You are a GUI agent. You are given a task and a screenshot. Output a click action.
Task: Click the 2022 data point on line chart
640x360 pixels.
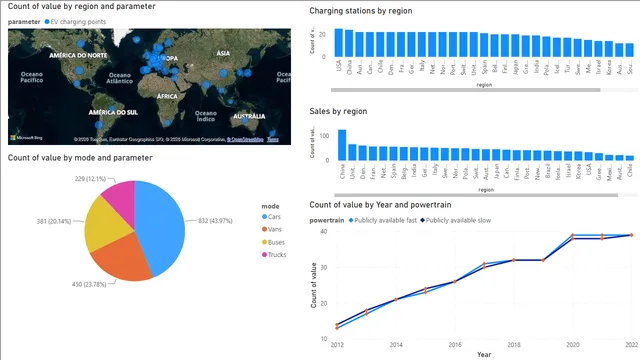coord(631,235)
